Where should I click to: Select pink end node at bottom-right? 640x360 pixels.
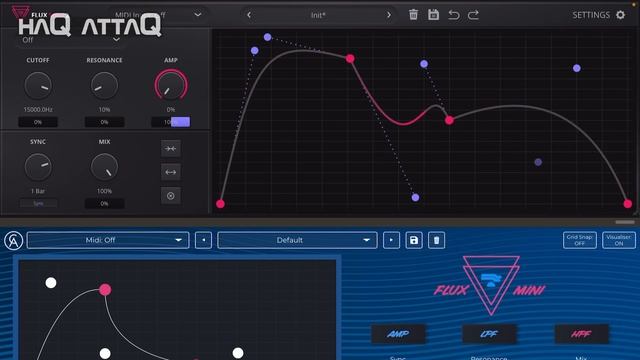pos(628,204)
